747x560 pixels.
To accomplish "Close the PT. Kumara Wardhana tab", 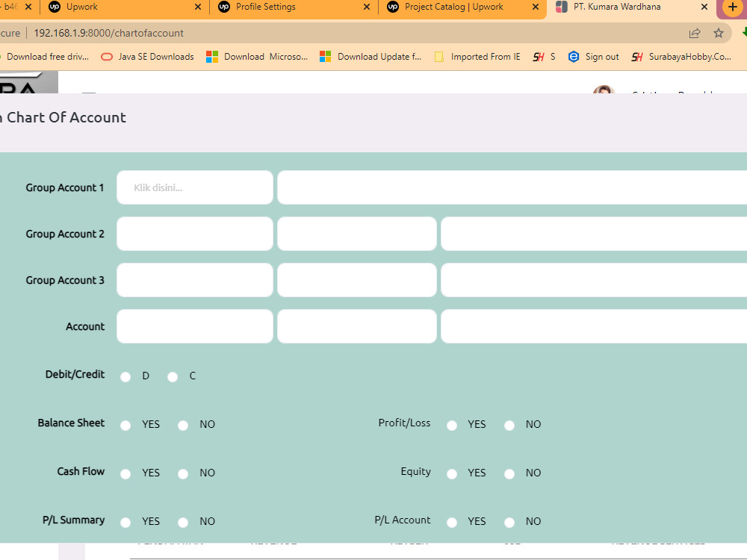I will coord(704,7).
